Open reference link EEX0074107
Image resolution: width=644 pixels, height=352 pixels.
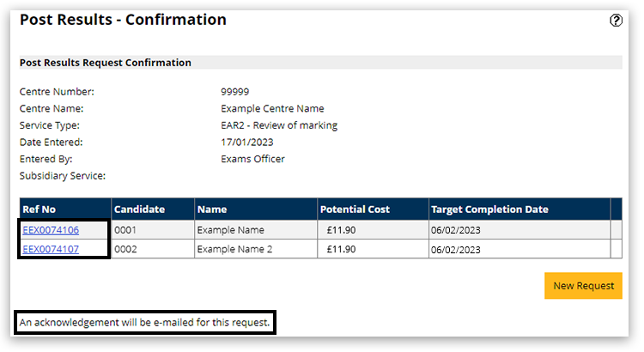pyautogui.click(x=51, y=249)
